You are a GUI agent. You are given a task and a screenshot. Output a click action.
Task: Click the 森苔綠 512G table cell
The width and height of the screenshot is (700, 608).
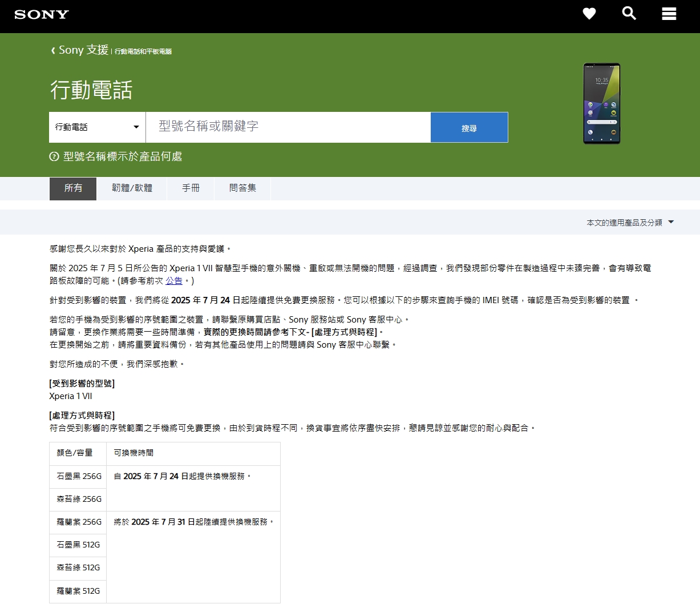[x=78, y=568]
